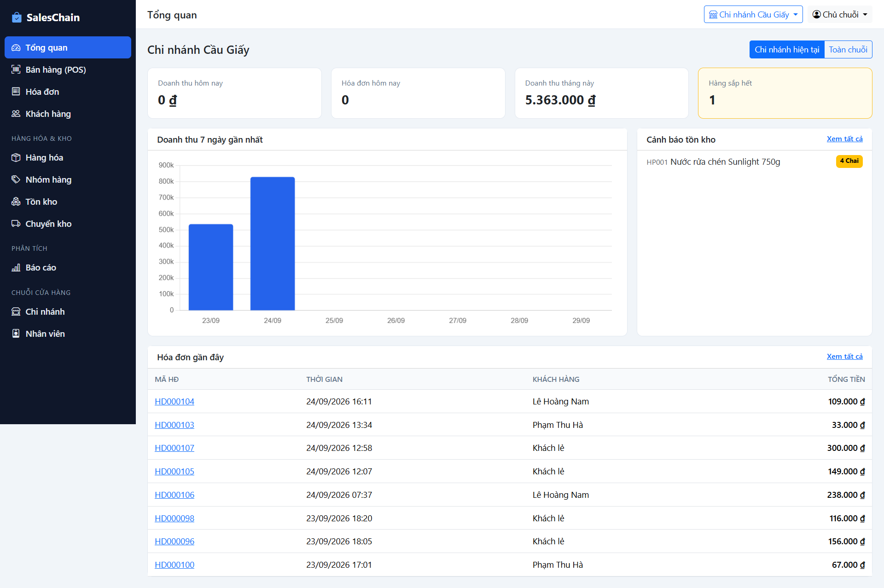Viewport: 884px width, 588px height.
Task: Click the Báo cáo bar chart icon
Action: [16, 267]
